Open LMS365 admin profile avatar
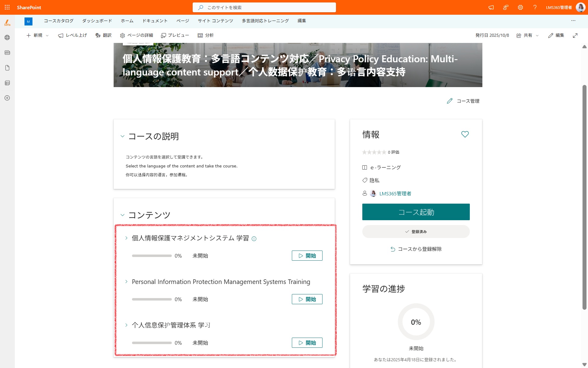The height and width of the screenshot is (368, 588). [580, 7]
